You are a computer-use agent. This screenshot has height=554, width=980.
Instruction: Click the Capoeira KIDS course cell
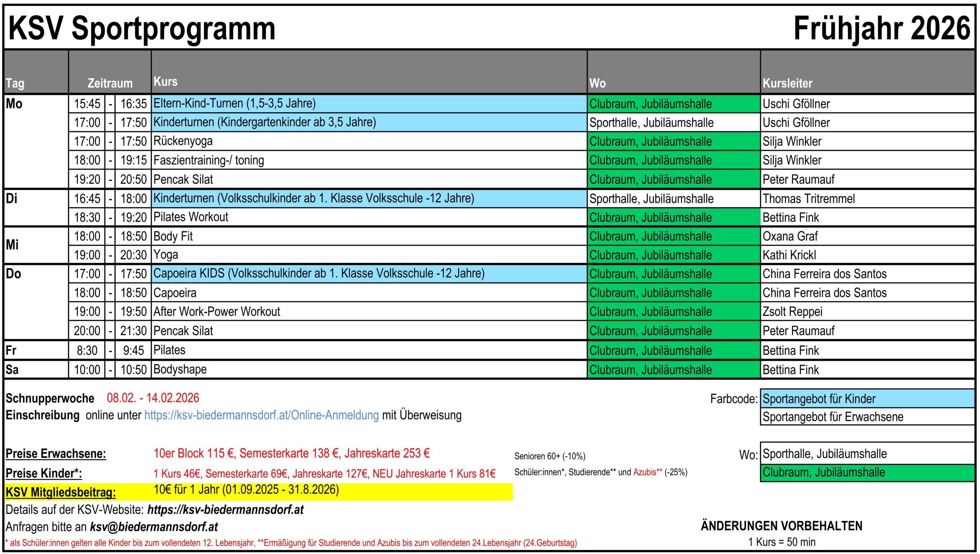pos(369,273)
